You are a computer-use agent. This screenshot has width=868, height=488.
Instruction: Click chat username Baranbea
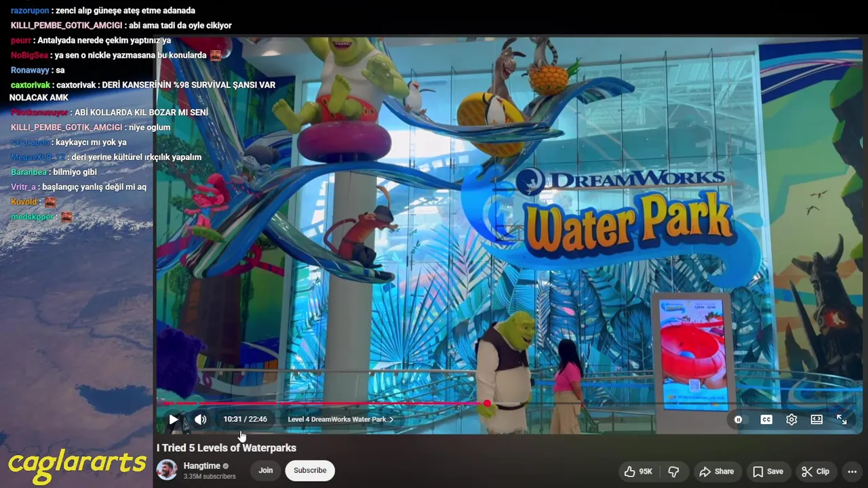tap(28, 172)
